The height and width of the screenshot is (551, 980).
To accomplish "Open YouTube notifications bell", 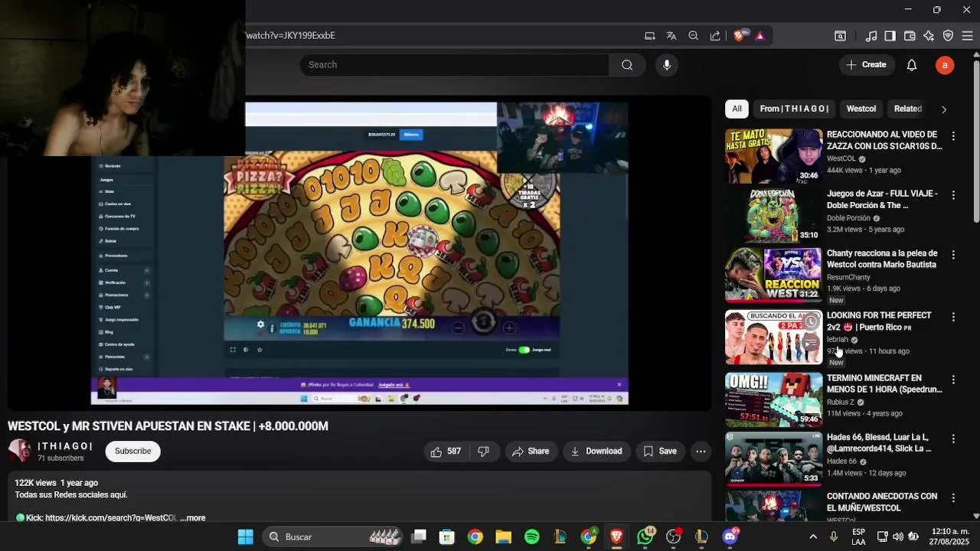I will coord(912,65).
